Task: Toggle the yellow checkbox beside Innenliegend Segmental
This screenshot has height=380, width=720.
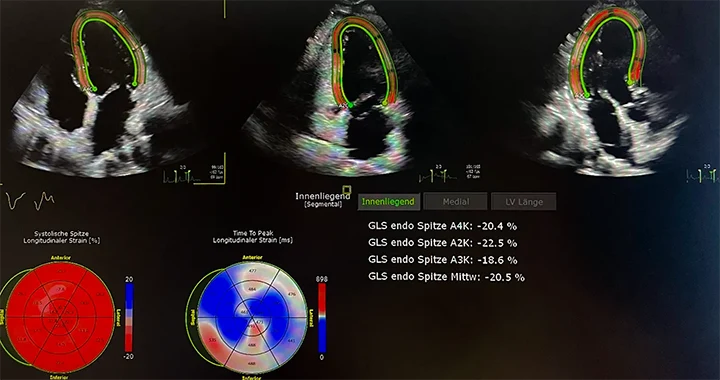Action: point(347,190)
